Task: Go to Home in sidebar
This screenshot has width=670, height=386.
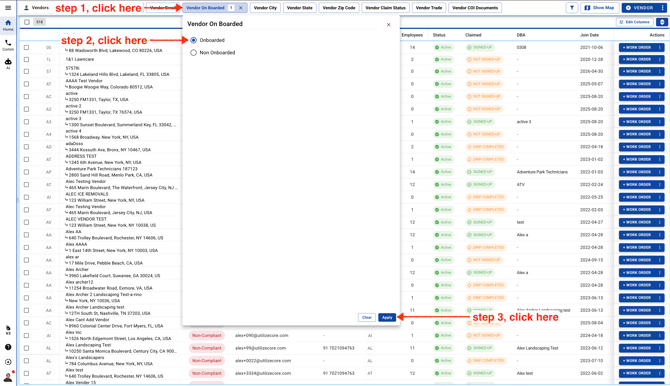Action: click(x=8, y=25)
